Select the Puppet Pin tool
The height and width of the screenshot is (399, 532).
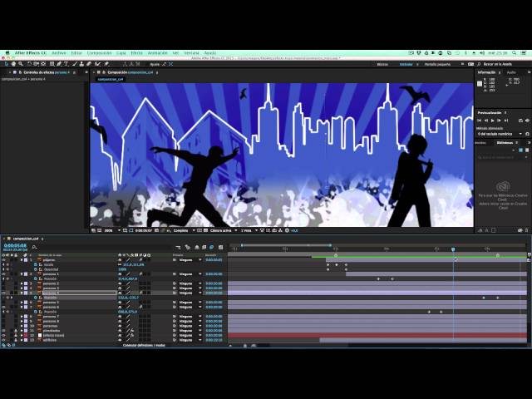coord(106,64)
